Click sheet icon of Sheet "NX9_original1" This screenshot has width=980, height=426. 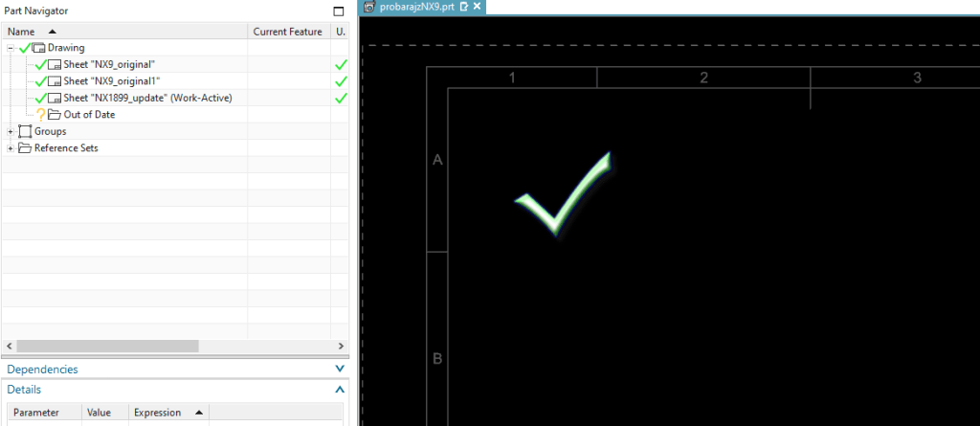55,80
